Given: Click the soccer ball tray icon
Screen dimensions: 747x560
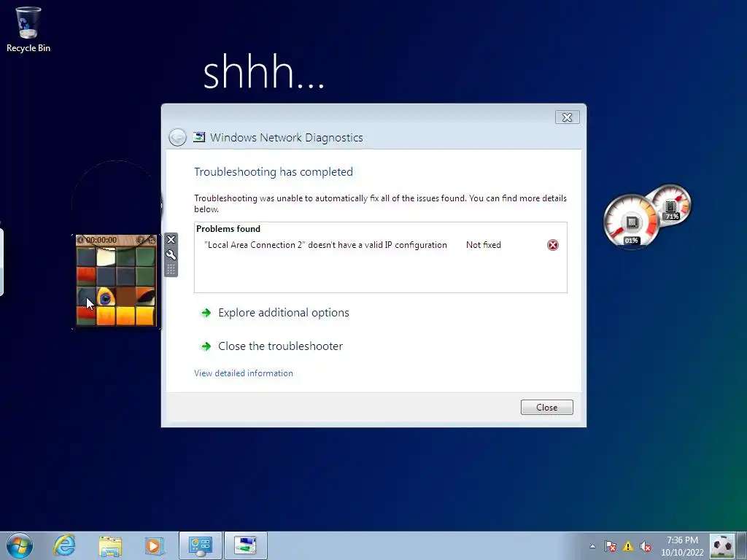Looking at the screenshot, I should click(x=721, y=546).
